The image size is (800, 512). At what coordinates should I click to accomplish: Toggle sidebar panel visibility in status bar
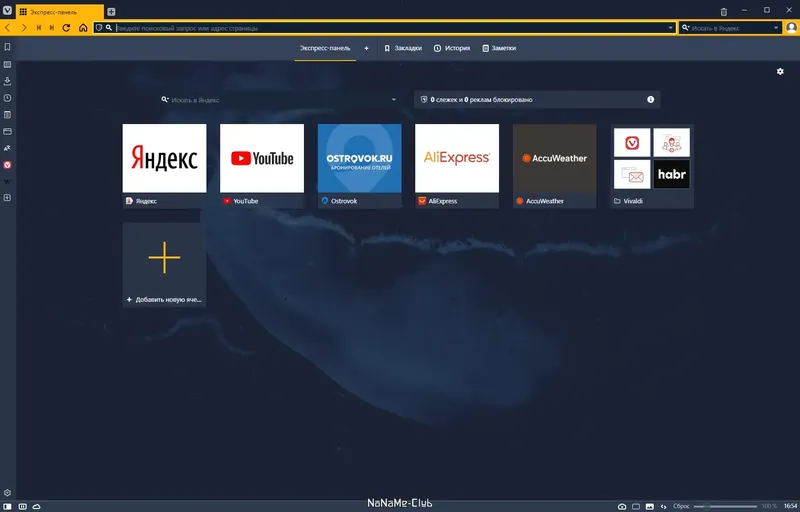(8, 506)
